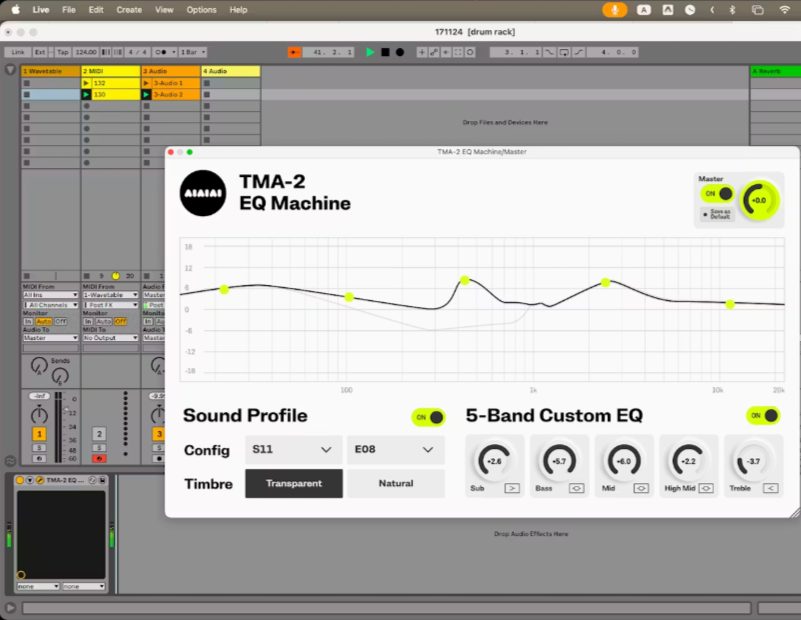This screenshot has height=620, width=801.
Task: Open the Options menu in the menu bar
Action: click(201, 9)
